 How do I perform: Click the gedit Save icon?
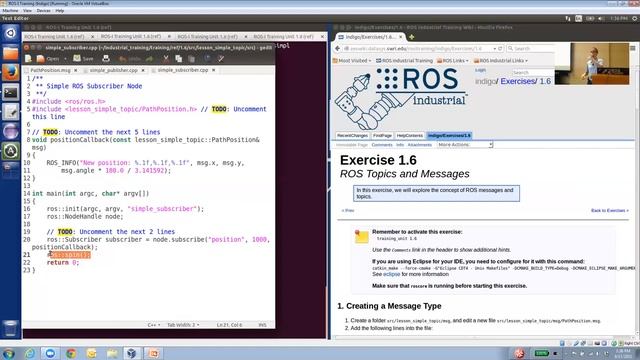[77, 59]
